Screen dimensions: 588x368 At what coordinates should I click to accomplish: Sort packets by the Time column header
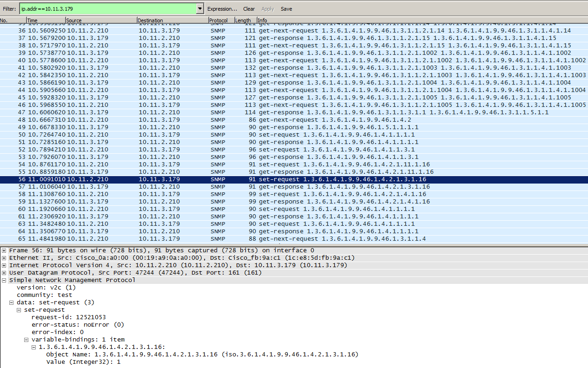coord(46,20)
